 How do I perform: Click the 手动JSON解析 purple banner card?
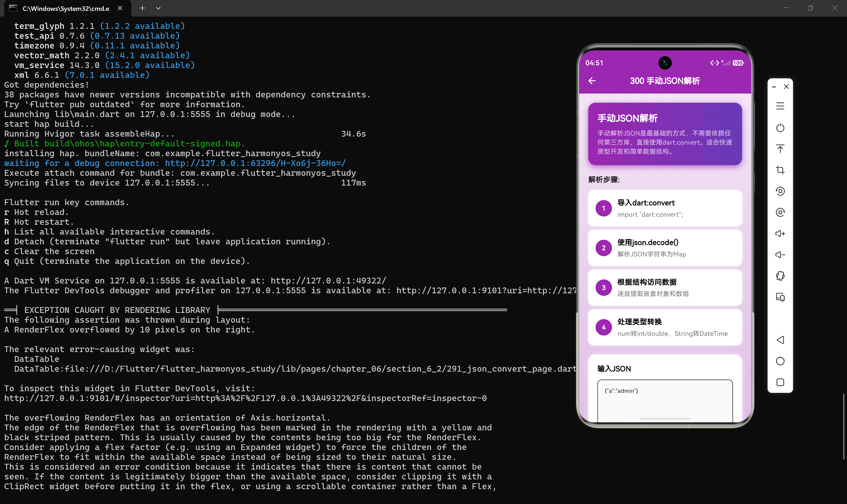(x=665, y=134)
